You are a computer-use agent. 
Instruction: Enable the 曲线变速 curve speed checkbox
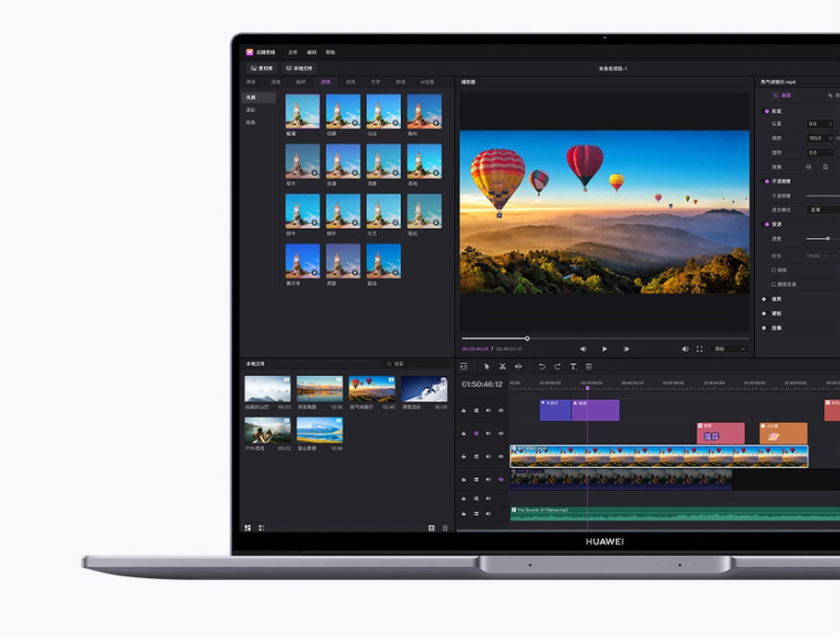[x=772, y=285]
